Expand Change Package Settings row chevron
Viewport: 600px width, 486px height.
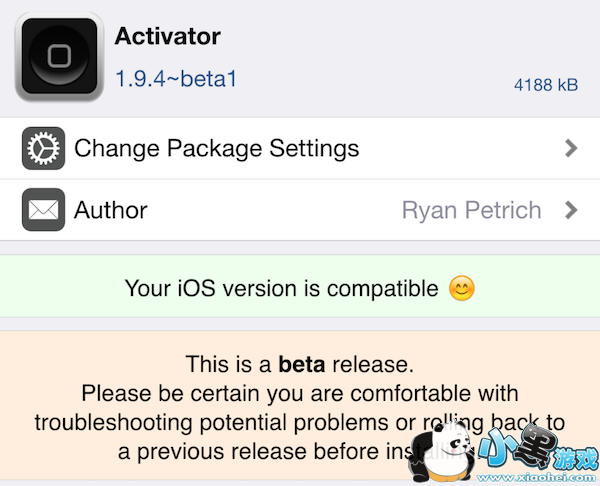click(571, 150)
